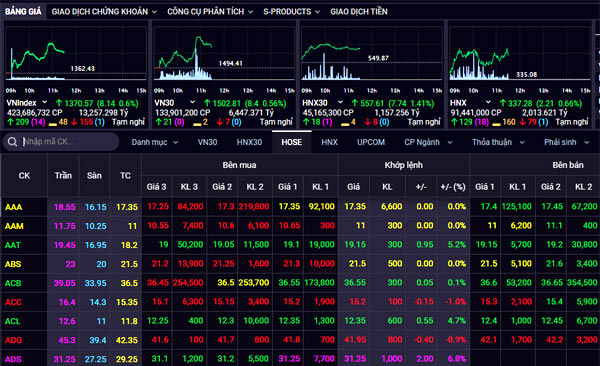Screen dimensions: 600x366
Task: Click ACB buy volume 254,500
Action: click(188, 283)
